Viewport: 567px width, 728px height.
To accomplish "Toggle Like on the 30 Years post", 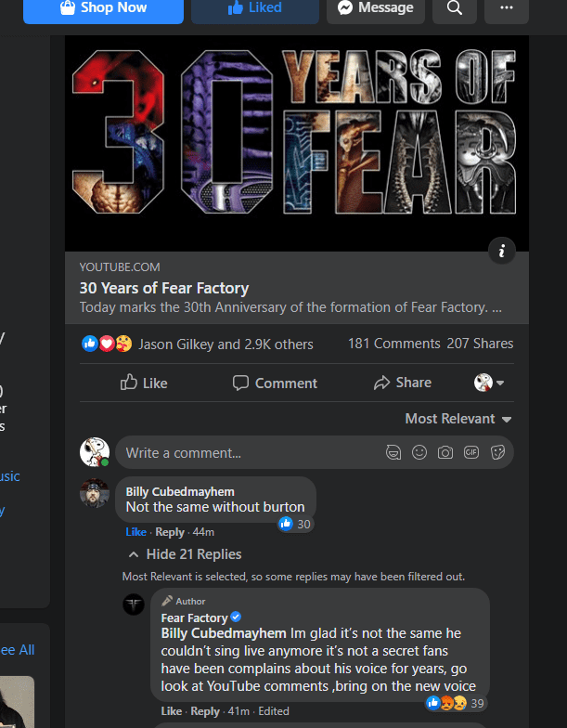I will click(145, 383).
